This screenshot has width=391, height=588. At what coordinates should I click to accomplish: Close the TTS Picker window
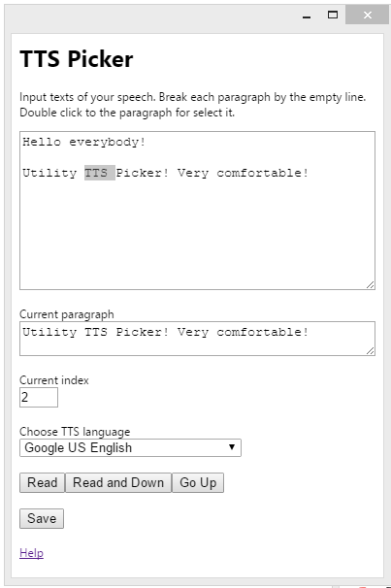pos(367,15)
